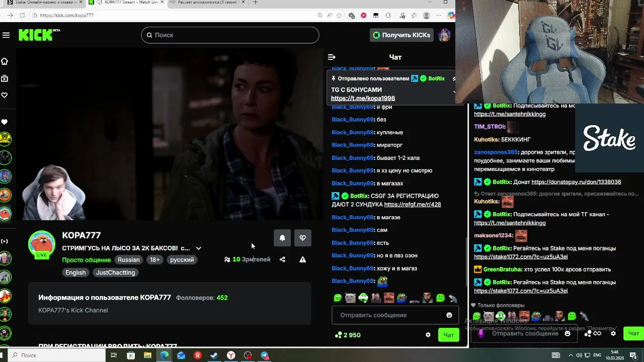Enable notifications bell for KOPA777
The image size is (644, 362).
tap(282, 238)
